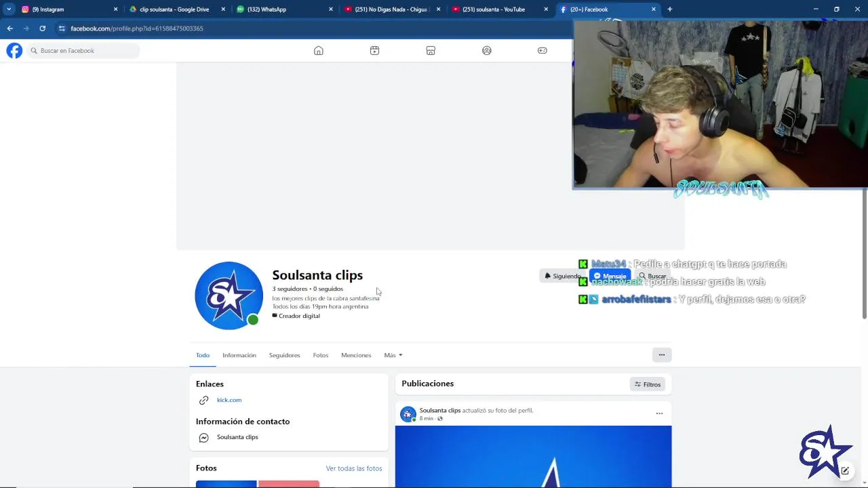The width and height of the screenshot is (868, 488).
Task: Close the Instagram tab
Action: coord(115,9)
